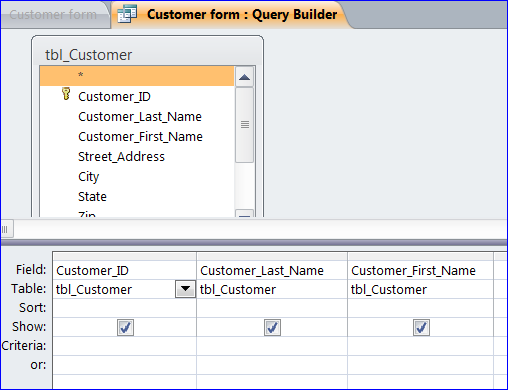The image size is (508, 390).
Task: Switch to the Customer form tab
Action: [53, 15]
